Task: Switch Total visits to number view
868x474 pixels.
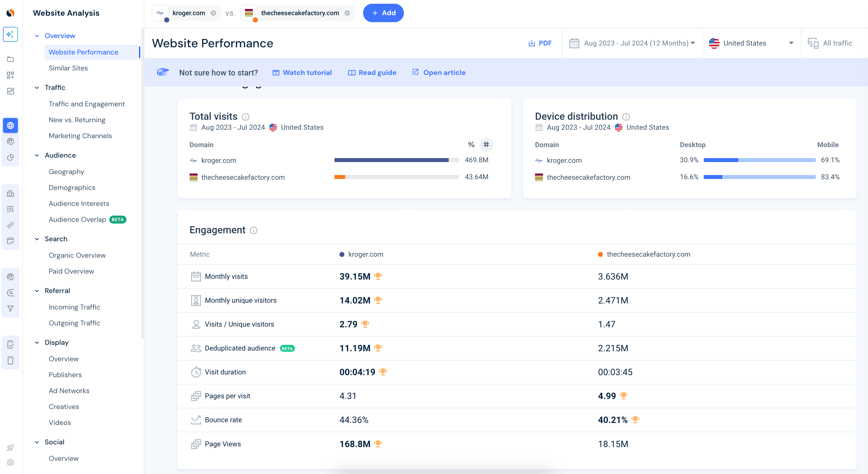Action: pyautogui.click(x=486, y=145)
